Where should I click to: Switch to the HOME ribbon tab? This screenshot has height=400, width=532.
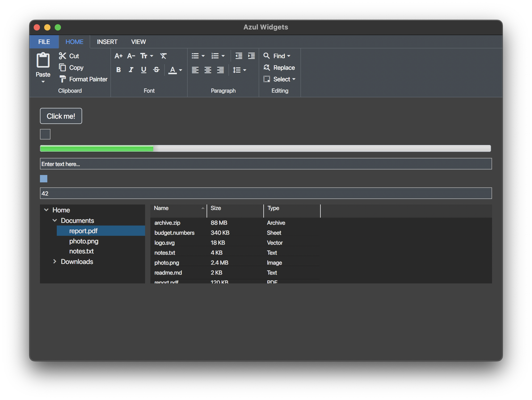point(74,42)
